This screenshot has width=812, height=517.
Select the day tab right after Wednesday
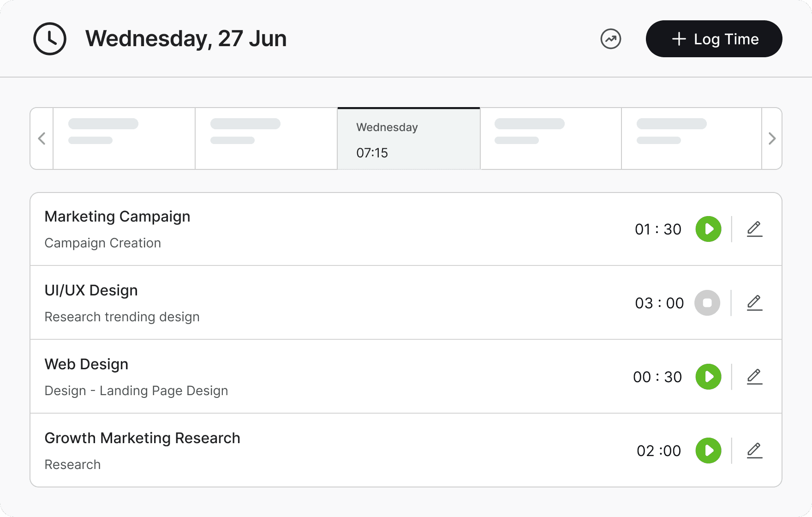(x=551, y=138)
